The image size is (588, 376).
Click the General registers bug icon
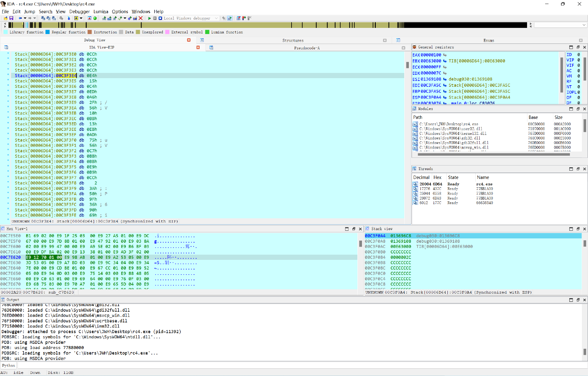[x=414, y=47]
